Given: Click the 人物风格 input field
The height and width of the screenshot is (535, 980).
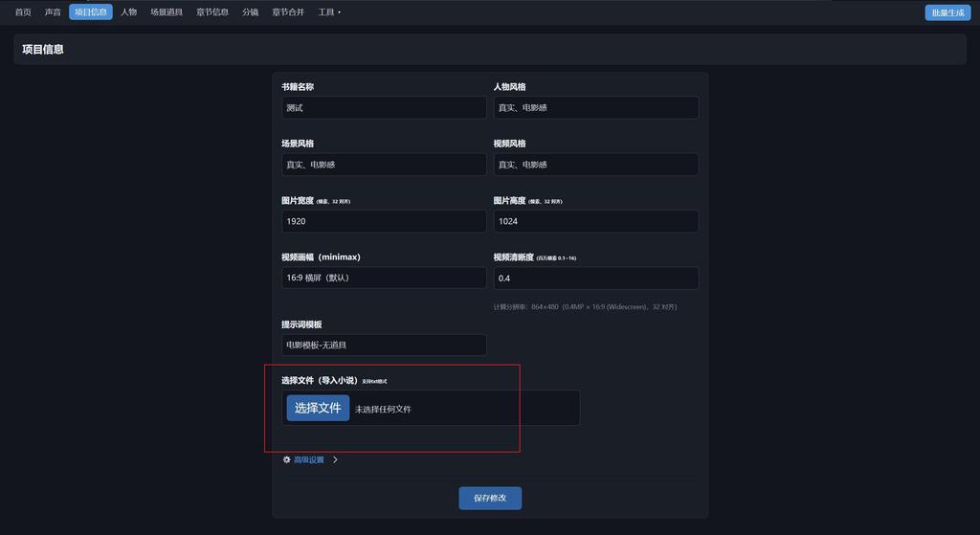Looking at the screenshot, I should coord(595,107).
